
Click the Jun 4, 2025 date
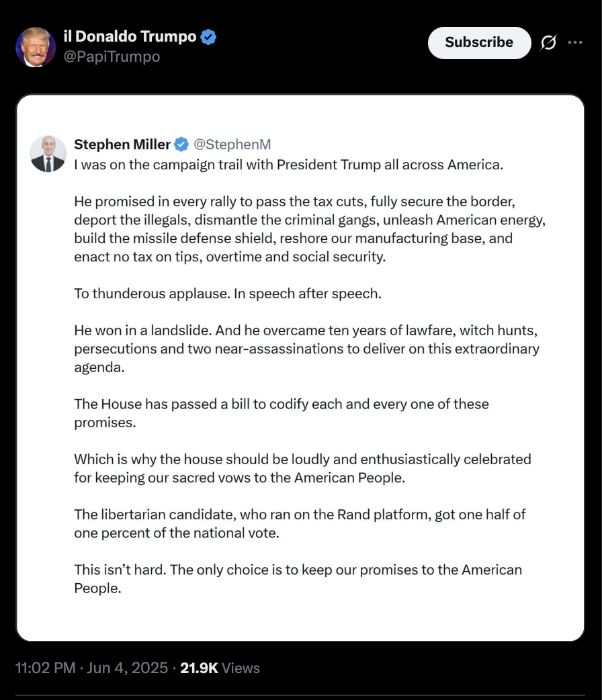[127, 668]
